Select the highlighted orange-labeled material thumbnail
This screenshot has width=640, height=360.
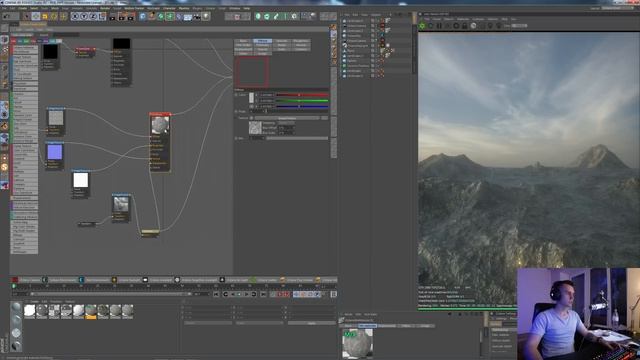click(91, 311)
